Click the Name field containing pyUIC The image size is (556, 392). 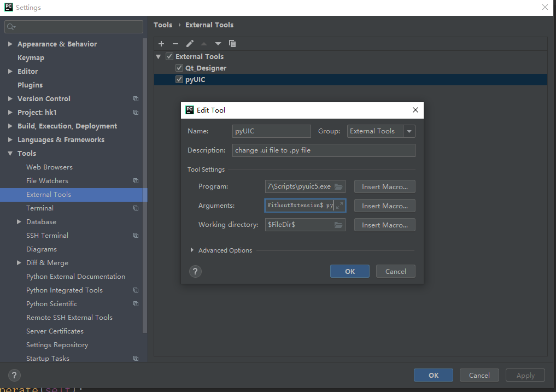click(272, 131)
